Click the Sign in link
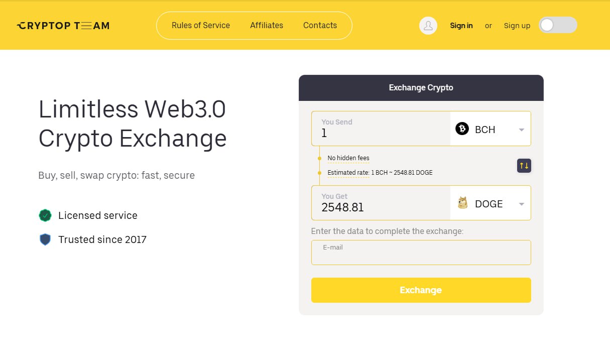This screenshot has width=610, height=364. coord(461,26)
